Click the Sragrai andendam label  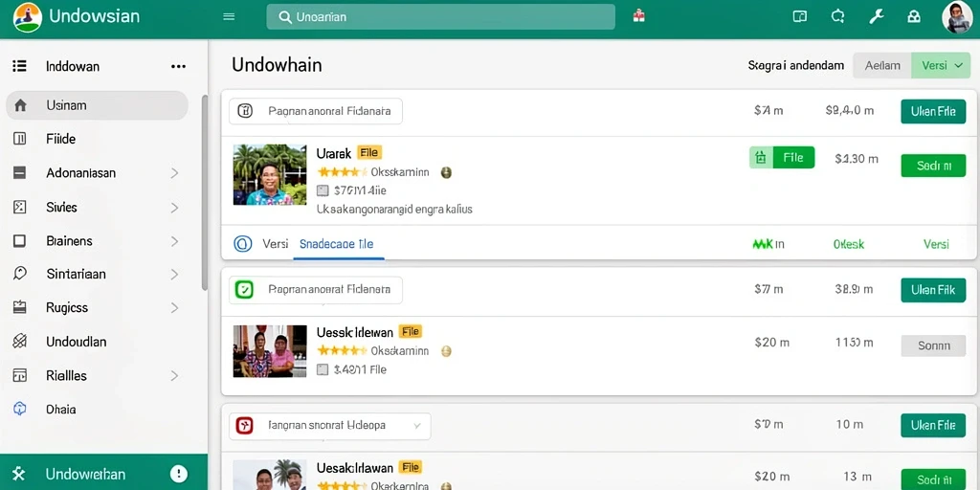click(795, 65)
